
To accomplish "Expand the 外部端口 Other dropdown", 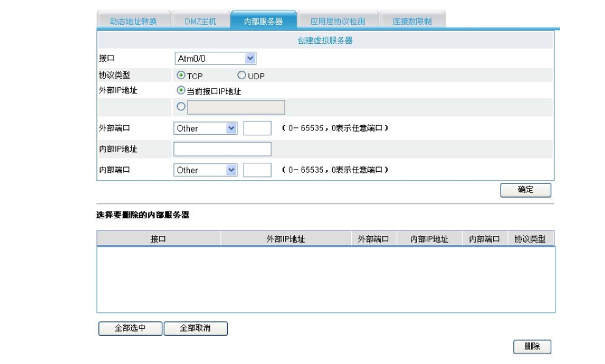I will [205, 128].
